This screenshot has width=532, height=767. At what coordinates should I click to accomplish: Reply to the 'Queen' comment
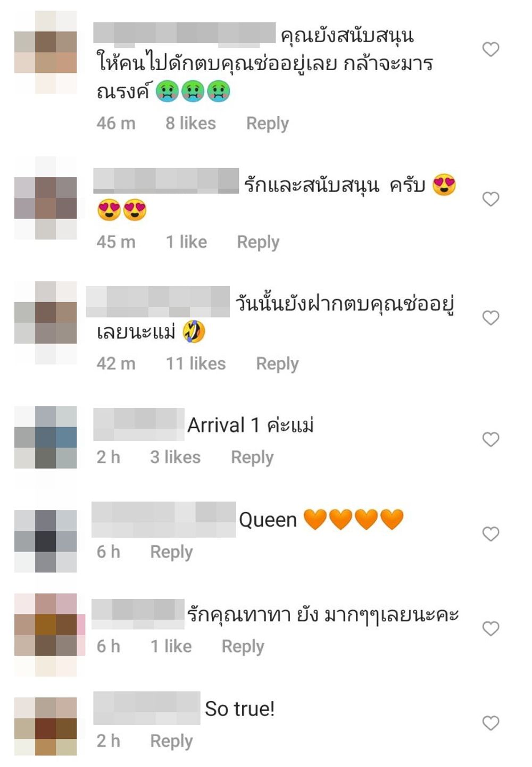pyautogui.click(x=171, y=553)
